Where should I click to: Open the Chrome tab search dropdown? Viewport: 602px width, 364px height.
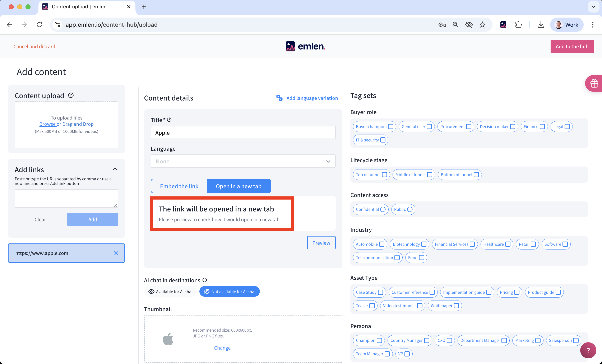tap(593, 7)
